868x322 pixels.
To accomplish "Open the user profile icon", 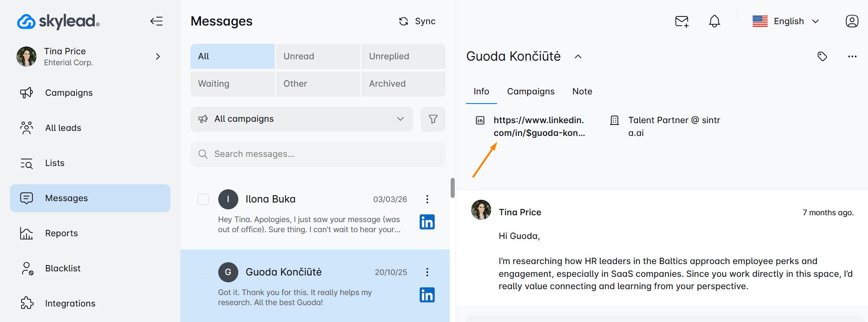I will [852, 21].
